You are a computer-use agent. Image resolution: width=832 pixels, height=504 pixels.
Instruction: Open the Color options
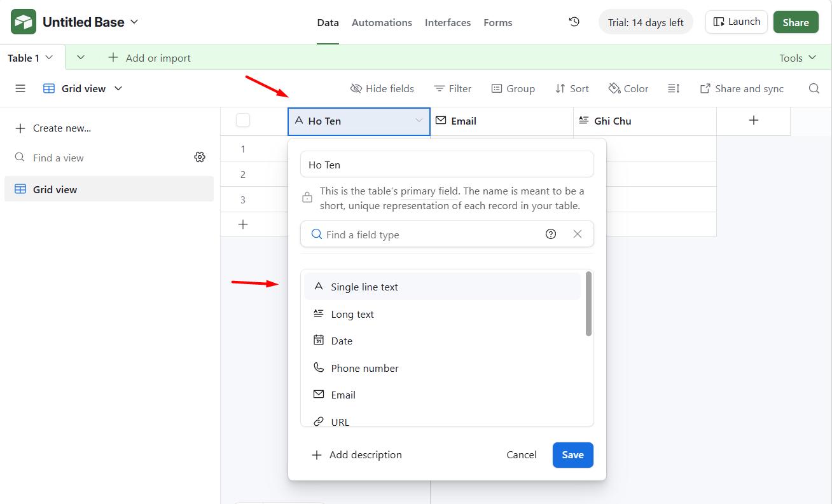[x=628, y=88]
